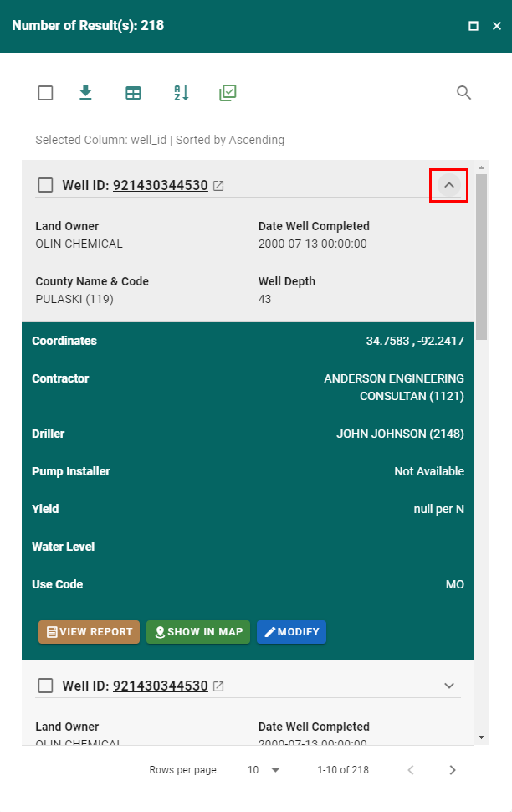The height and width of the screenshot is (812, 512).
Task: Go to the previous results page
Action: click(411, 770)
